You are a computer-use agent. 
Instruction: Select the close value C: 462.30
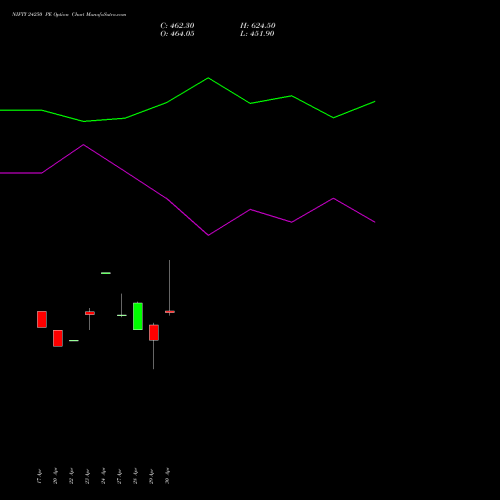tap(177, 26)
